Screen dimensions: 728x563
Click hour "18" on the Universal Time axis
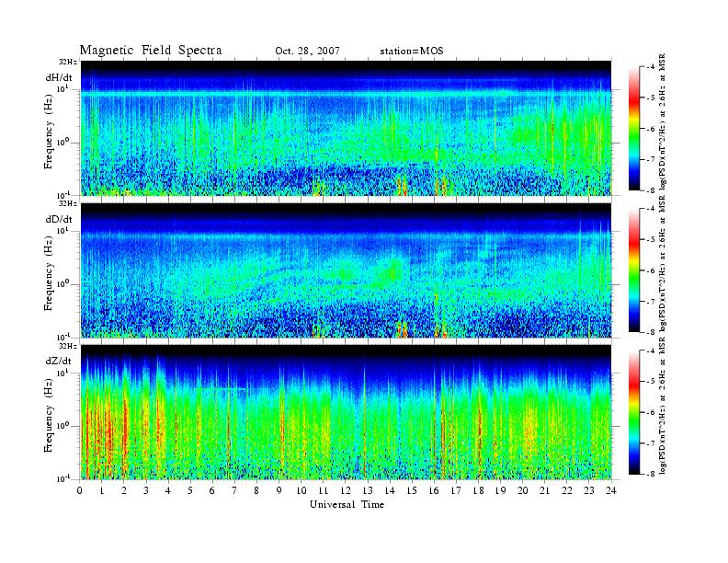click(478, 490)
